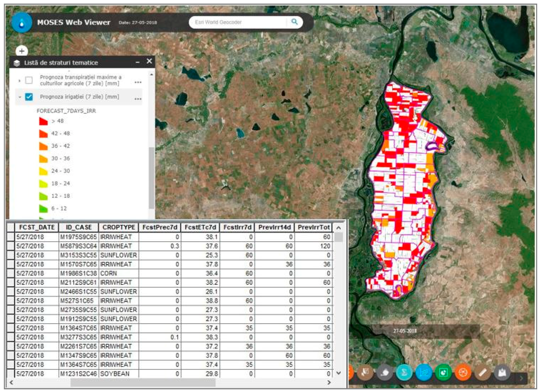The width and height of the screenshot is (540, 392).
Task: Uncheck the Prognoza irigației layer checkbox
Action: click(29, 97)
